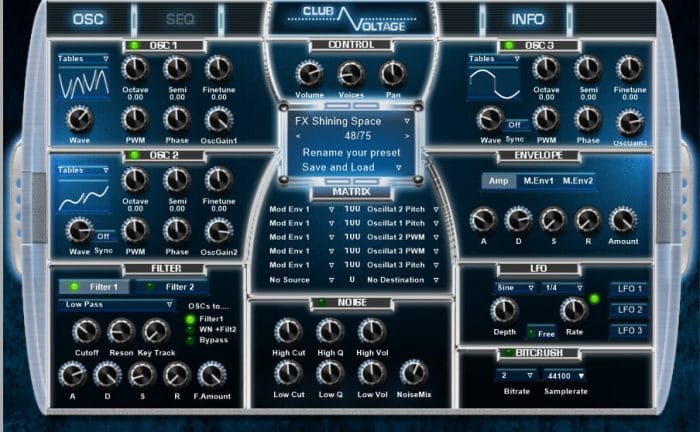Click the NoiseMix knob

(x=413, y=373)
